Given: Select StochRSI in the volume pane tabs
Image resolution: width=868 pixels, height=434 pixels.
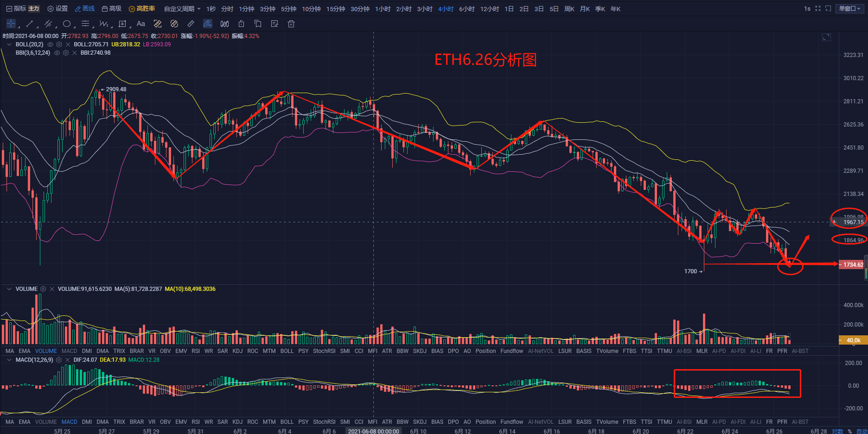Looking at the screenshot, I should [324, 351].
